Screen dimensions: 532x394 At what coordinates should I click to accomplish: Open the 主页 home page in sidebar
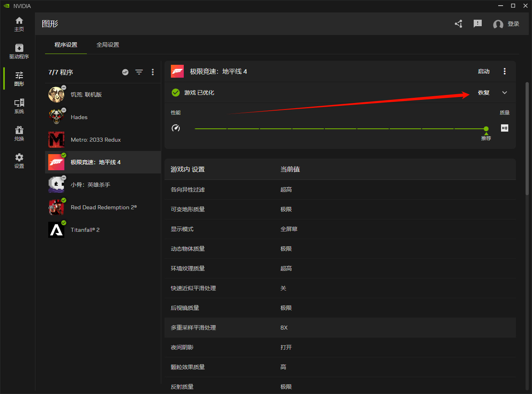point(19,24)
